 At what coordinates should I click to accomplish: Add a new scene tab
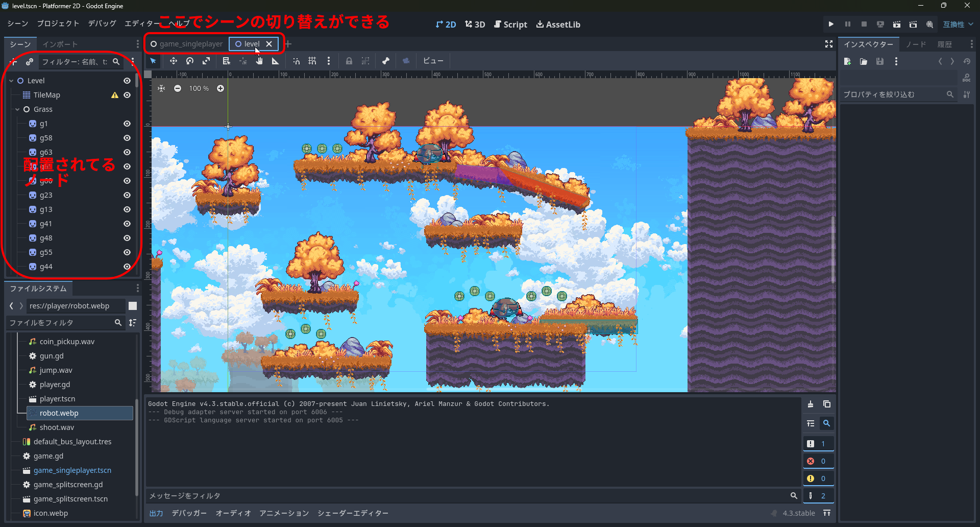point(288,44)
